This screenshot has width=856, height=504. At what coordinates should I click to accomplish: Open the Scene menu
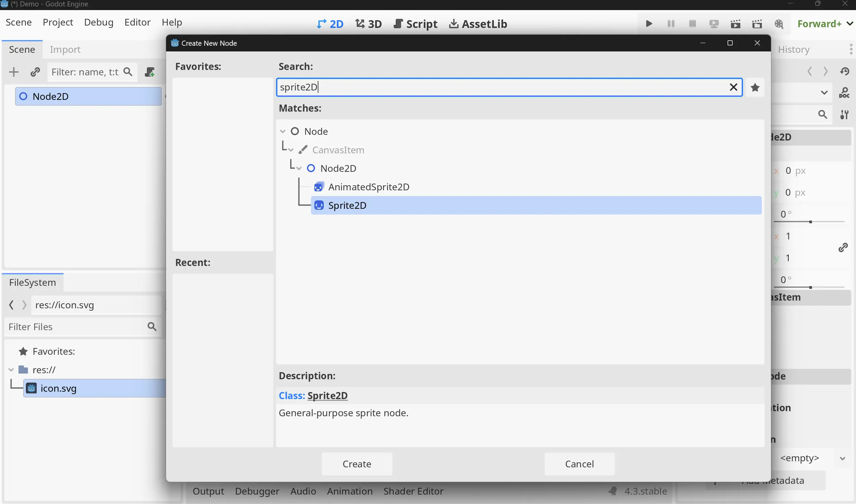19,23
